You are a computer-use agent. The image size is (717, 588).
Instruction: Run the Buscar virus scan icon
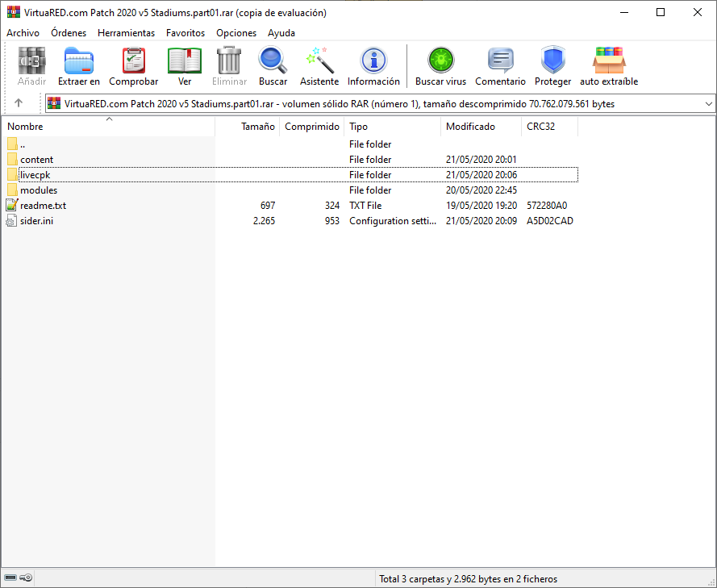pyautogui.click(x=440, y=60)
